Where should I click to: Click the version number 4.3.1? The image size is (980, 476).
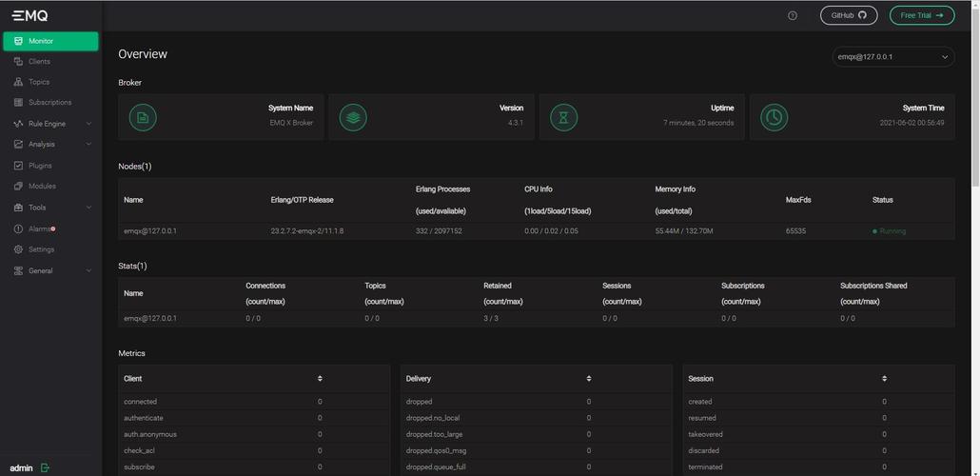coord(516,123)
